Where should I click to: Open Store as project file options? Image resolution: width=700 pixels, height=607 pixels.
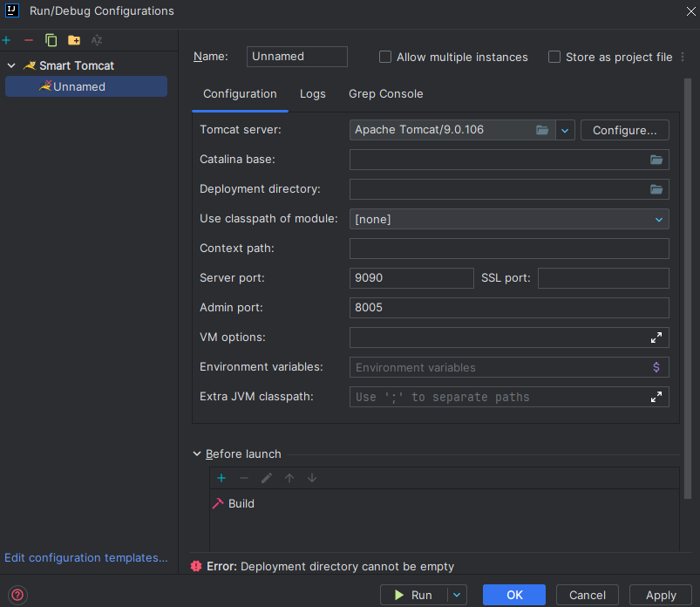pos(683,58)
